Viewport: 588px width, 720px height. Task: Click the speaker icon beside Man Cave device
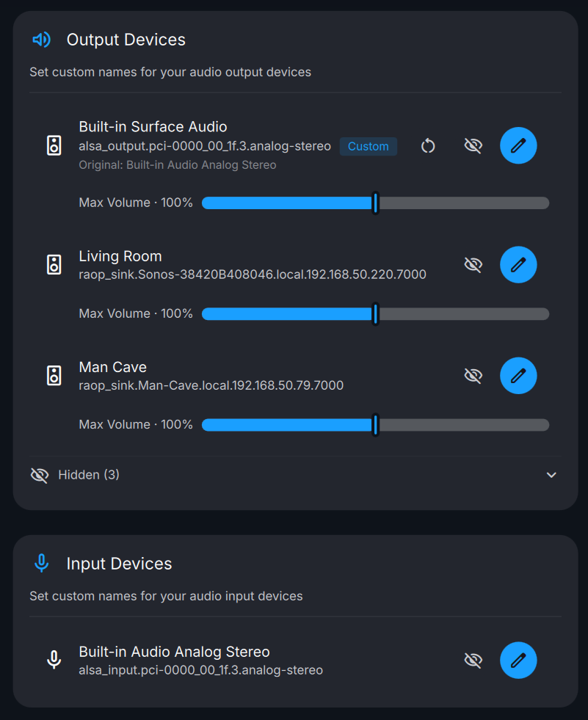point(54,375)
